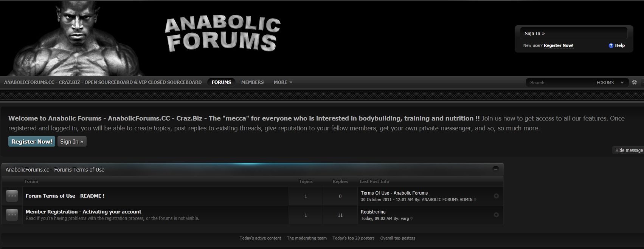
Task: Collapse the Forums Terms of Use category
Action: 496,169
